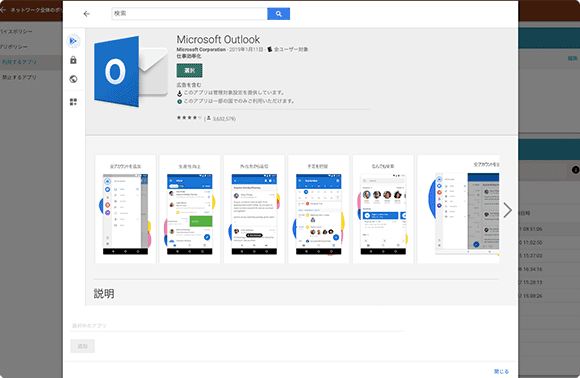Click the back arrow beside search box

(87, 14)
